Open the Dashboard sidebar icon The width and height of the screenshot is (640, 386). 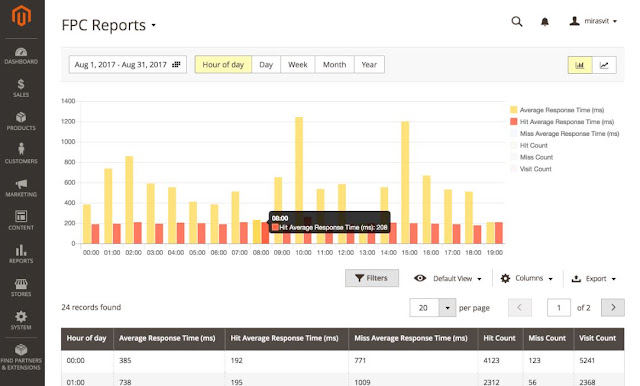tap(21, 56)
